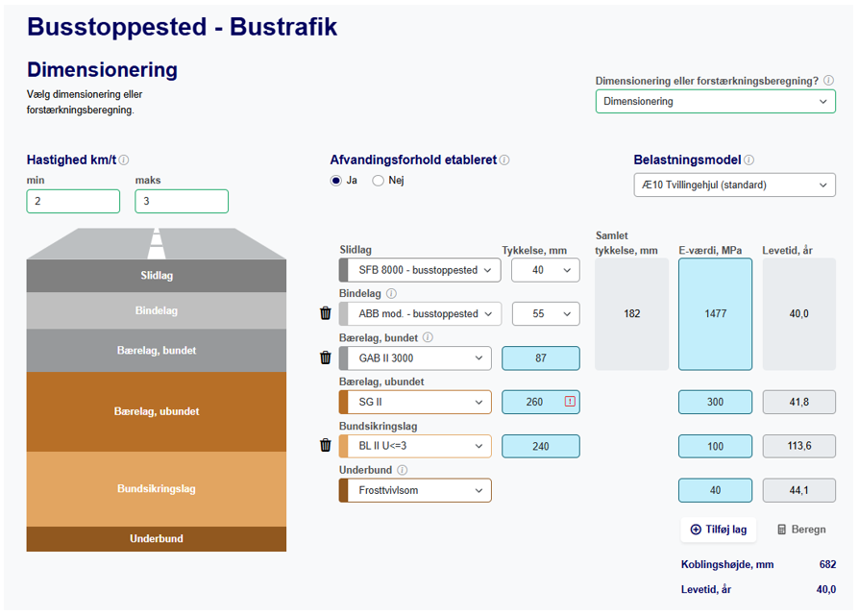
Task: Click the Tilføj lag button
Action: pos(719,530)
